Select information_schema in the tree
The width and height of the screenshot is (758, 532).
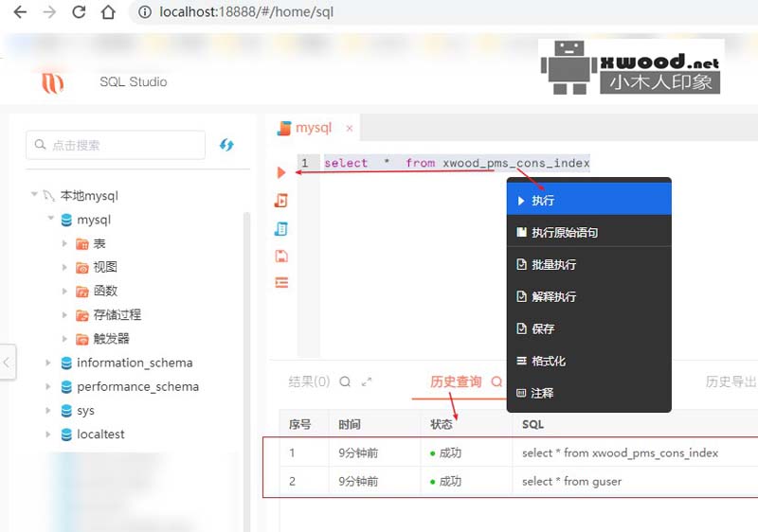pyautogui.click(x=135, y=363)
